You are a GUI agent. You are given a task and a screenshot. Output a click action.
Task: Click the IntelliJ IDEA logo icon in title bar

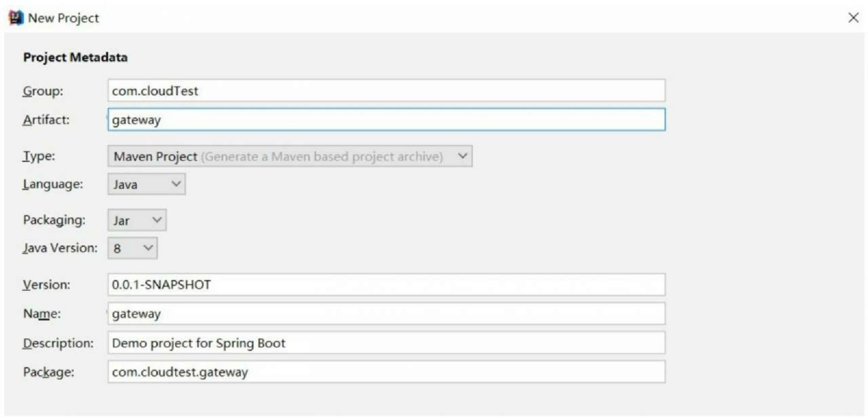coord(16,17)
